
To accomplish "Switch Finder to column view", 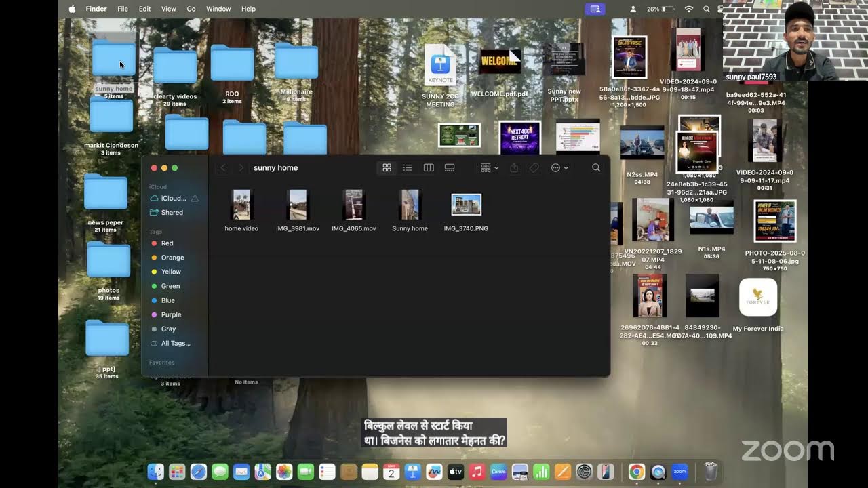I will (x=429, y=168).
